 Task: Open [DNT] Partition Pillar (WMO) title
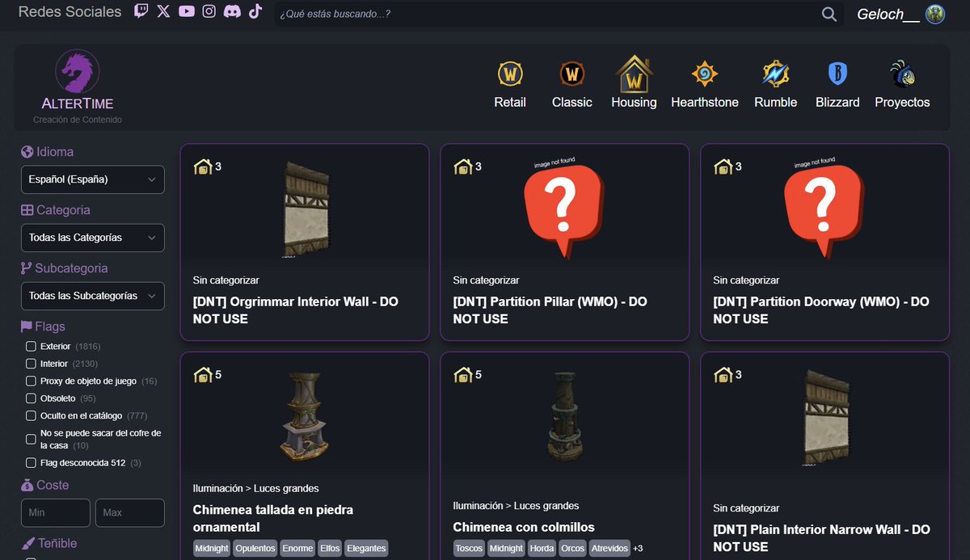(x=550, y=310)
